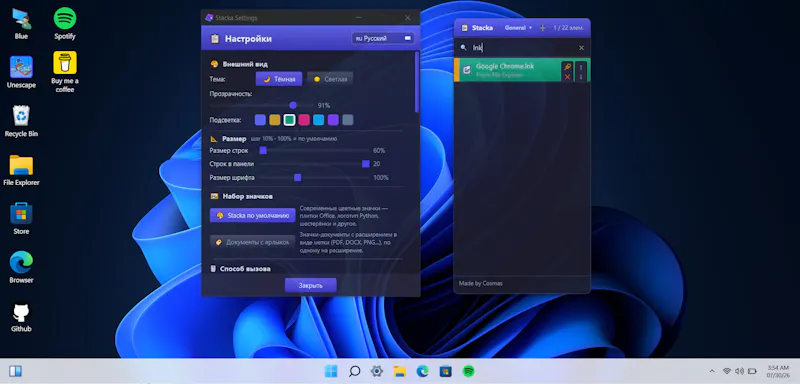Image resolution: width=800 pixels, height=384 pixels.
Task: Click the Stacka Settings title bar app icon
Action: 209,17
